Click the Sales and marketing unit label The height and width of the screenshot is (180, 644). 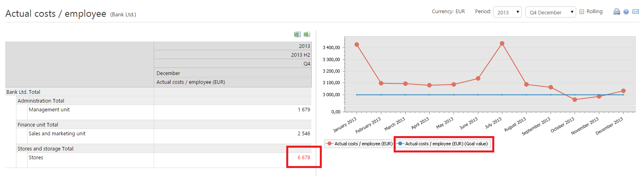pyautogui.click(x=57, y=134)
